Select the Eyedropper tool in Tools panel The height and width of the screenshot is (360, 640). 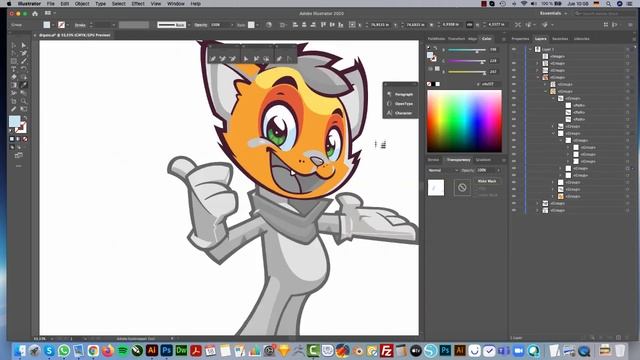pos(24,85)
